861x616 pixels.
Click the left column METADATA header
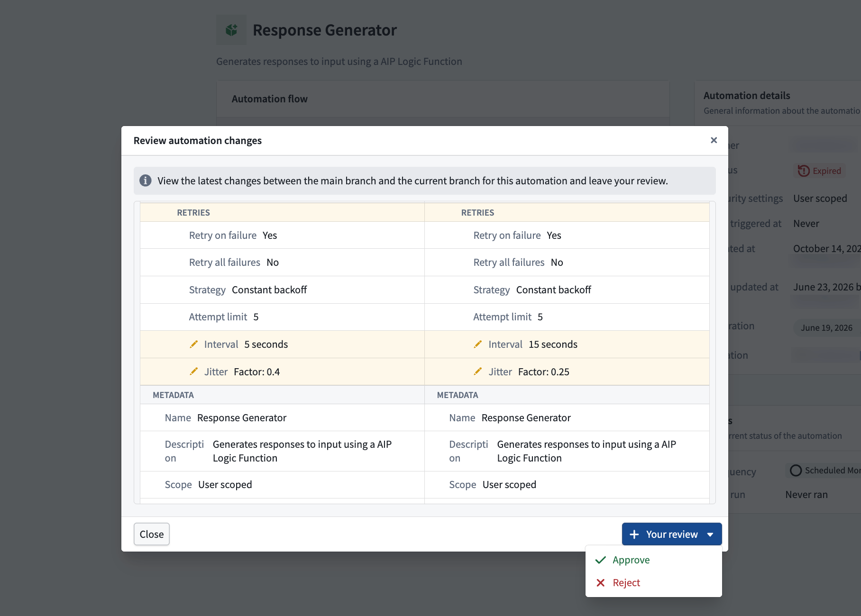(x=173, y=395)
